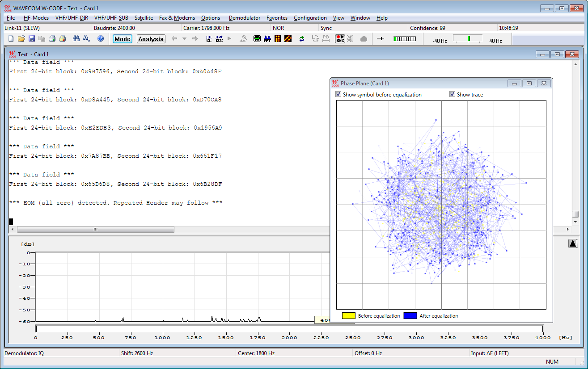The image size is (588, 369).
Task: Open a file with the folder icon
Action: point(21,39)
